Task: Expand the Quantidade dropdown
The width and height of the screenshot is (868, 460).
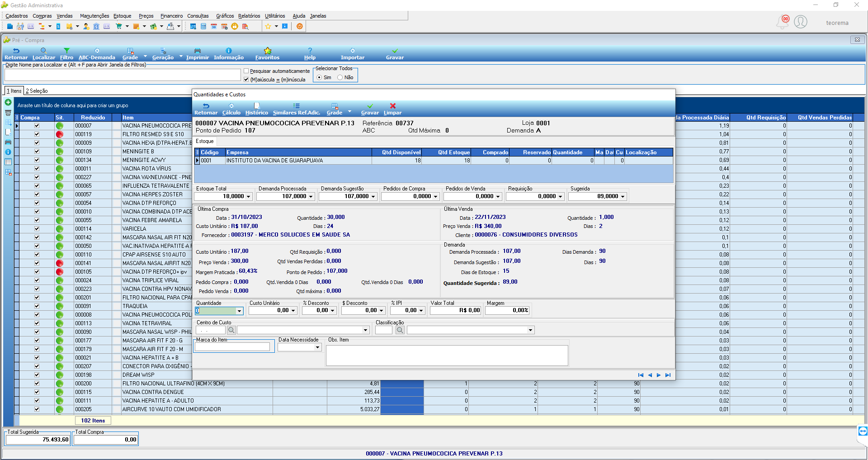Action: click(239, 311)
